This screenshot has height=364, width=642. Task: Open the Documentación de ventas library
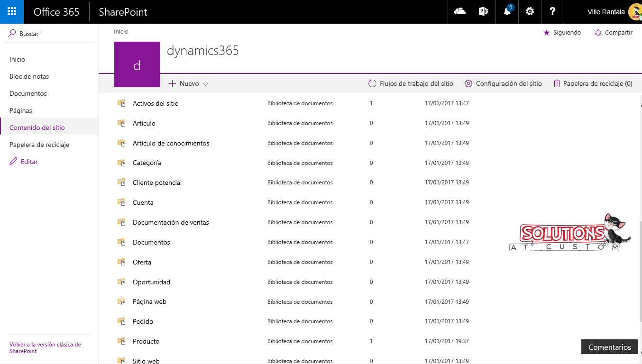[171, 222]
